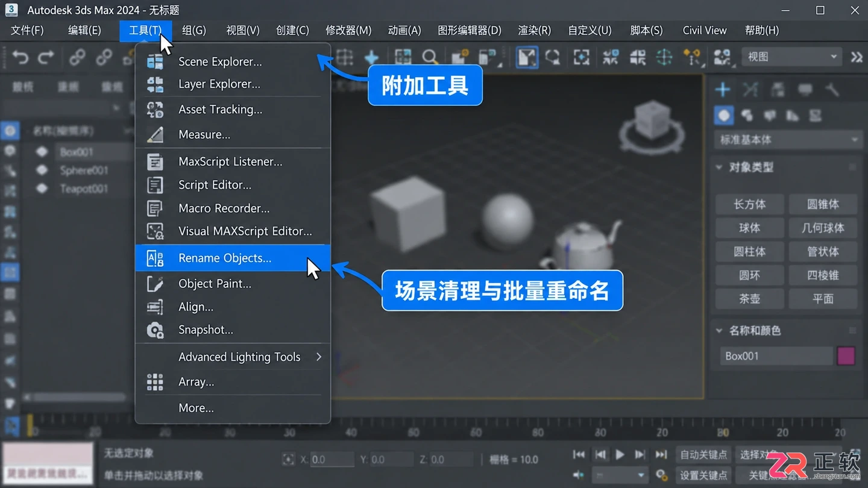Select Sphere001 in the scene explorer

point(84,170)
